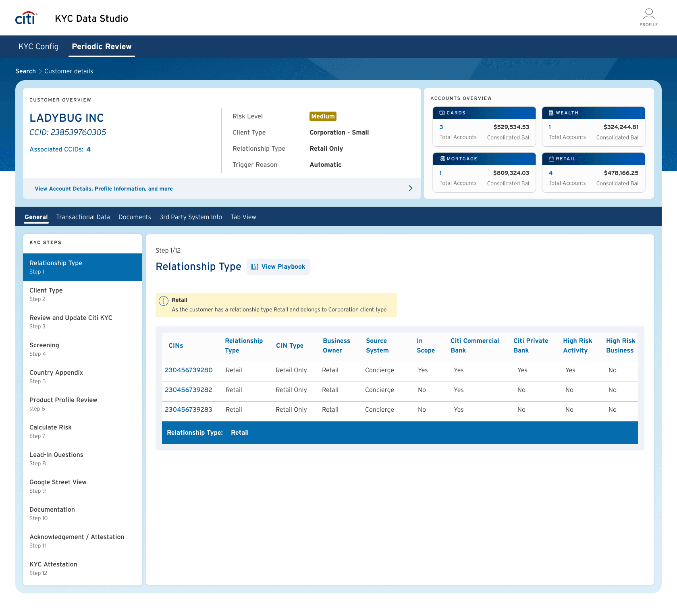Click the LADYBUG INC customer name
Screen dimensions: 677x616
66,118
